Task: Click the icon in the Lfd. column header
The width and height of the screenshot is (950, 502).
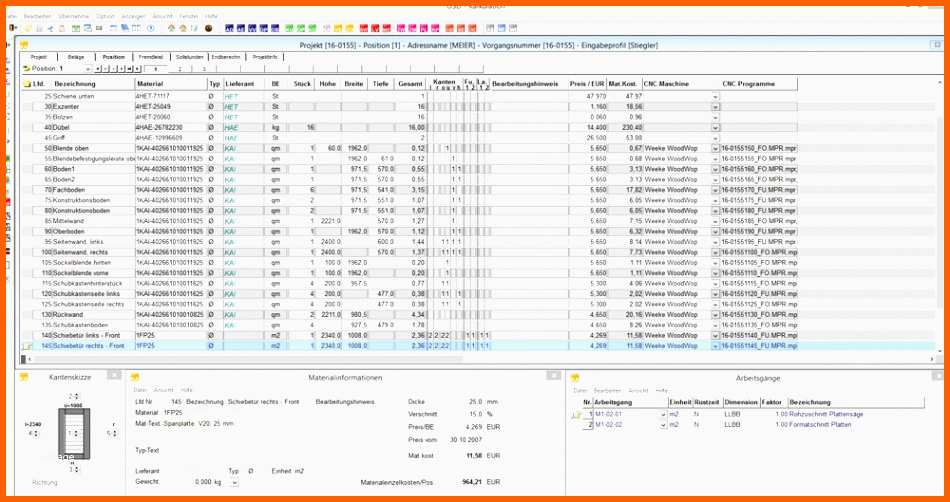Action: 27,84
